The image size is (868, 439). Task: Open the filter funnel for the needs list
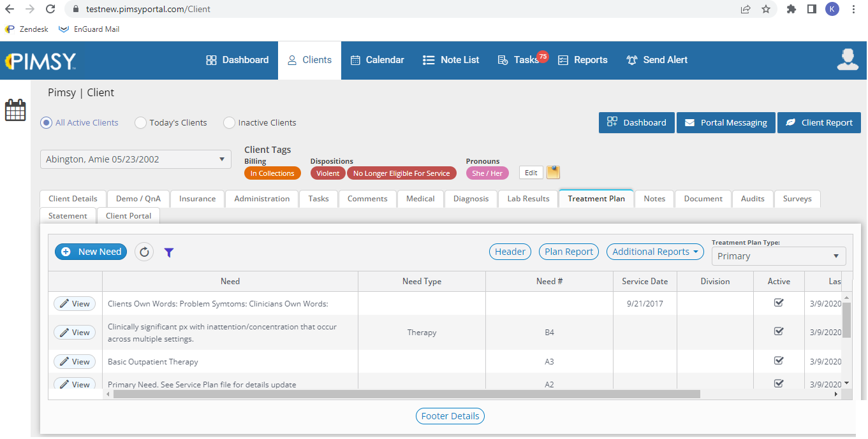pos(168,252)
